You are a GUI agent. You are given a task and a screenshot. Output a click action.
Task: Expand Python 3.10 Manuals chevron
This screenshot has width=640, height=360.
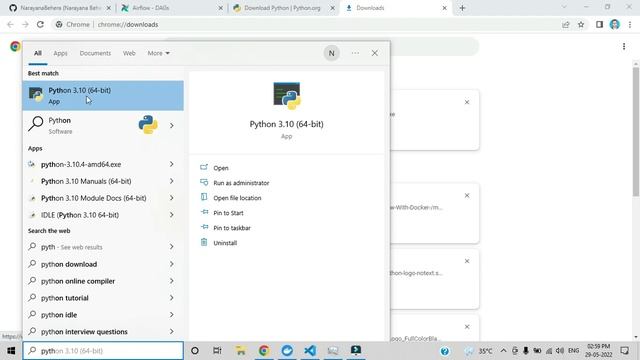pyautogui.click(x=172, y=181)
